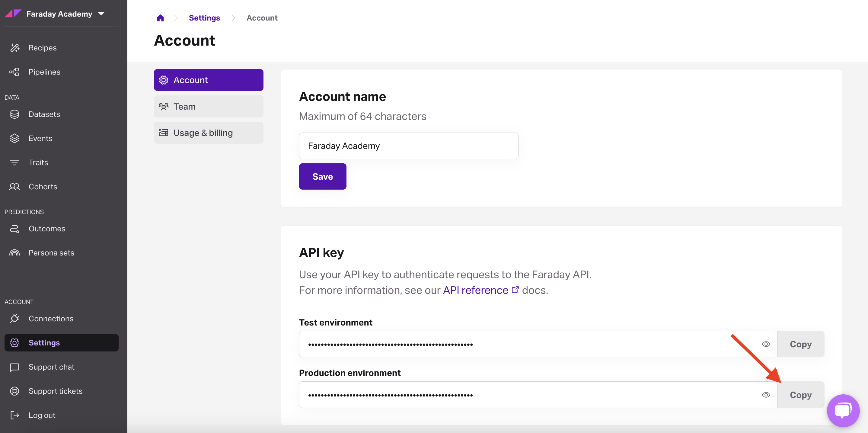Open the API reference docs link

[475, 290]
